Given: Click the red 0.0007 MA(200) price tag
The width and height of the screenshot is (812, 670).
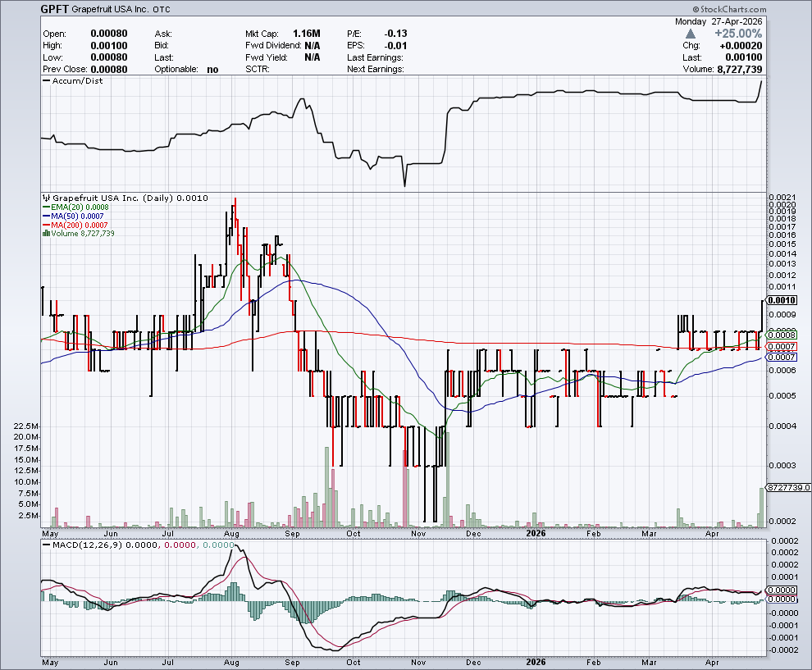Looking at the screenshot, I should click(782, 346).
